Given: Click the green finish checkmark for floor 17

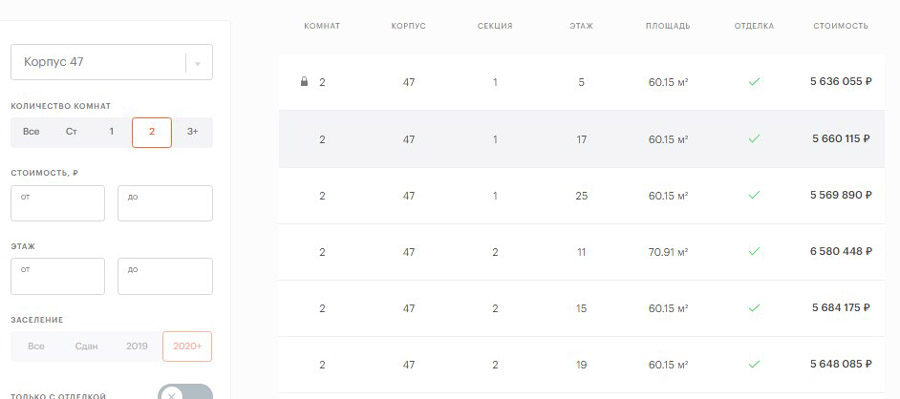Looking at the screenshot, I should (x=754, y=138).
